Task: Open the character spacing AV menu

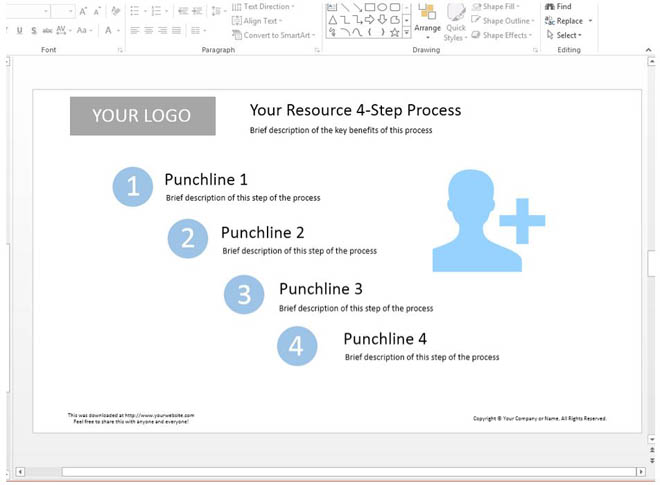Action: pyautogui.click(x=63, y=30)
